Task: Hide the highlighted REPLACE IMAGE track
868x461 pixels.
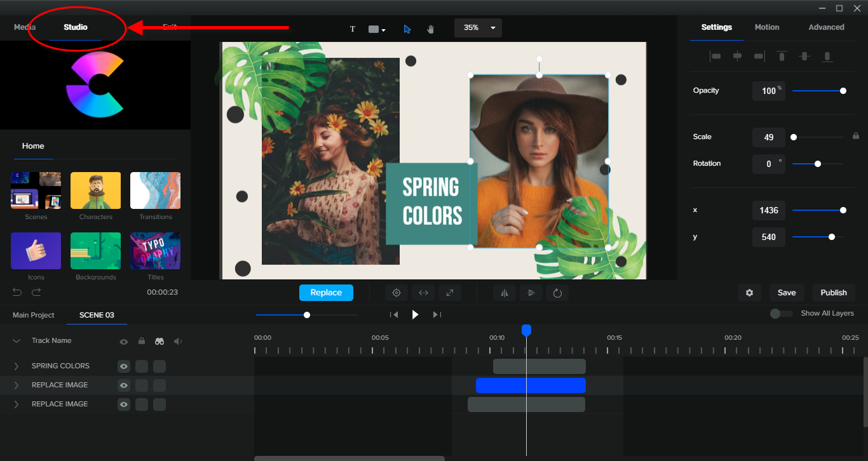Action: [124, 385]
